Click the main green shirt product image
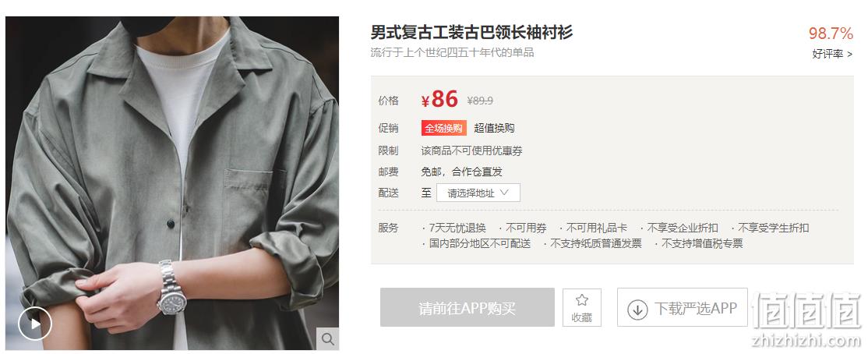Viewport: 868px width, 354px height. pos(172,182)
